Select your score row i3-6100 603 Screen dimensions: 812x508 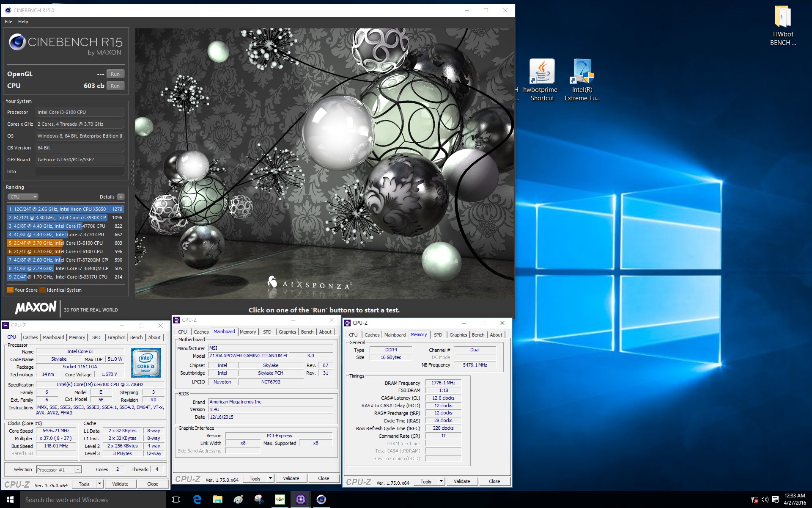(66, 243)
